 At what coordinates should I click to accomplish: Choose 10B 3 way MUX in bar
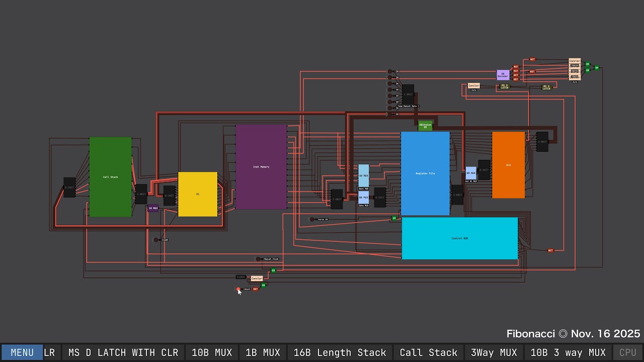tap(568, 352)
